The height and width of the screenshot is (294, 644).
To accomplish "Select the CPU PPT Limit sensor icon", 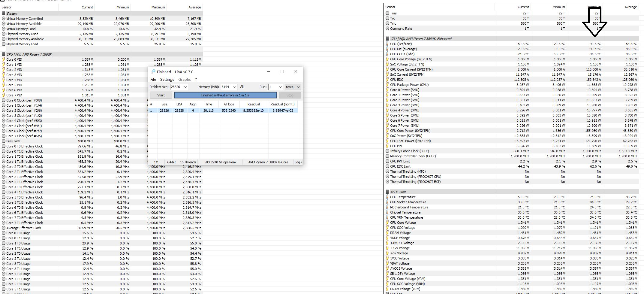I will point(387,161).
